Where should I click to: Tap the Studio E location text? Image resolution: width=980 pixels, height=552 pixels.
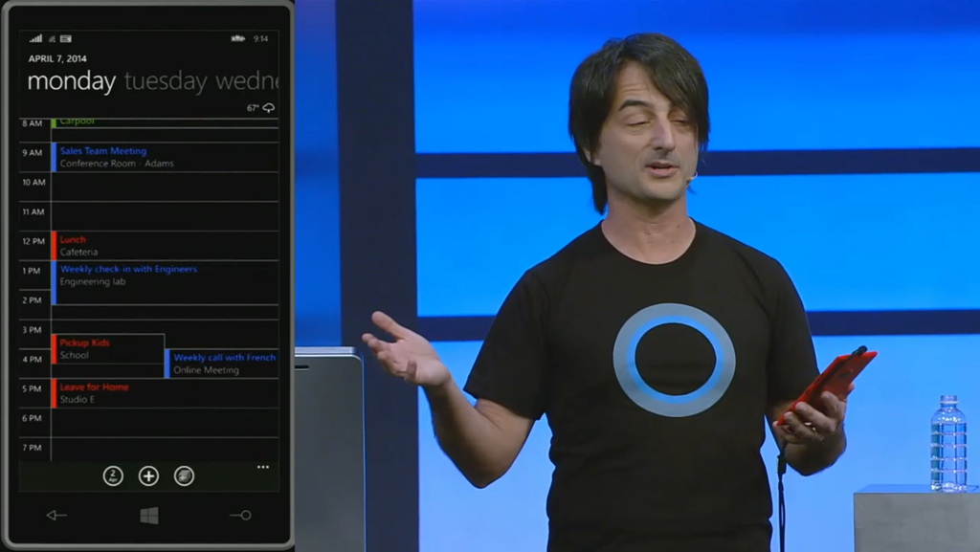click(78, 400)
